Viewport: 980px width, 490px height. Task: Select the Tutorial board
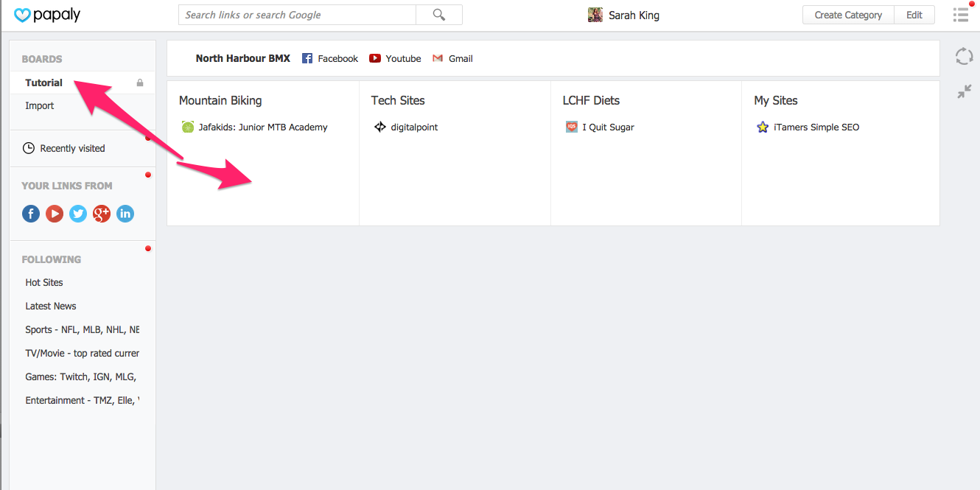tap(44, 83)
